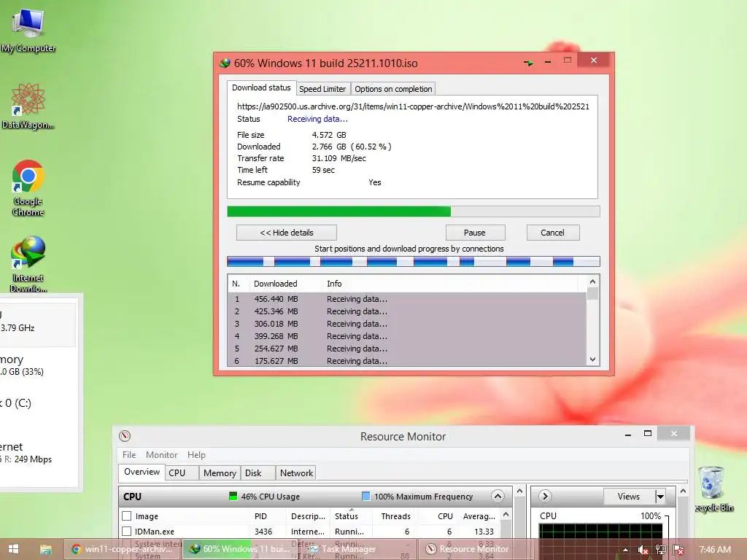Viewport: 747px width, 560px height.
Task: Sort by Status column in Resource Monitor
Action: click(x=350, y=516)
